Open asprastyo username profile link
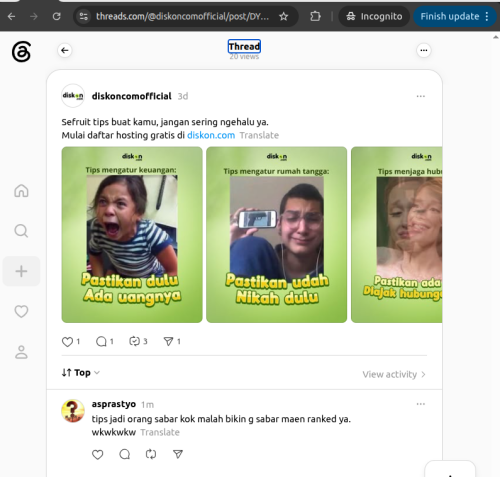The image size is (500, 477). 114,404
